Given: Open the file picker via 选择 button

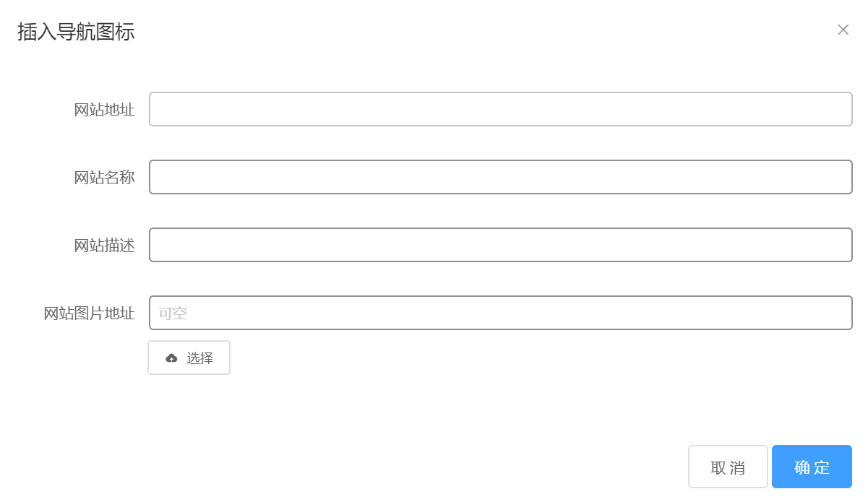Looking at the screenshot, I should click(x=189, y=358).
